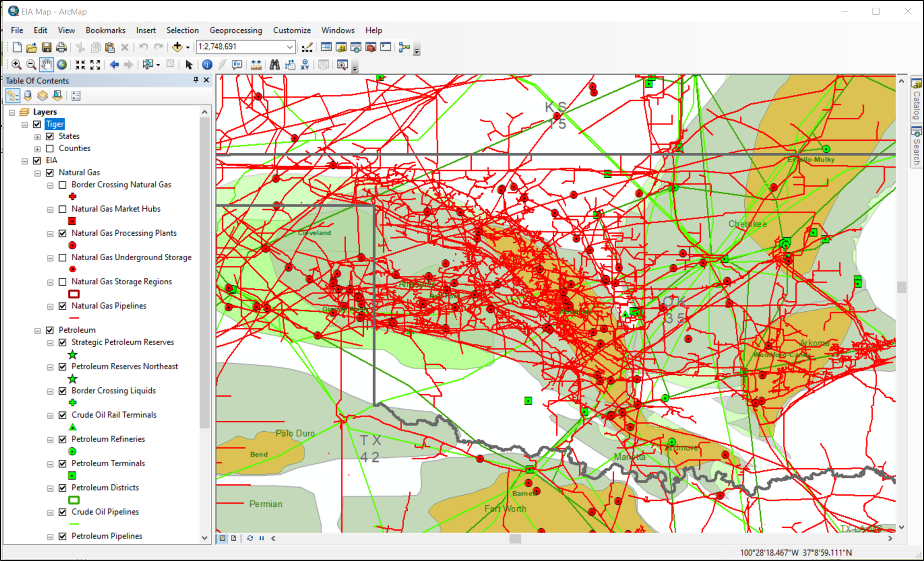Click the Natural Gas Storage Regions symbol
924x561 pixels.
(74, 294)
